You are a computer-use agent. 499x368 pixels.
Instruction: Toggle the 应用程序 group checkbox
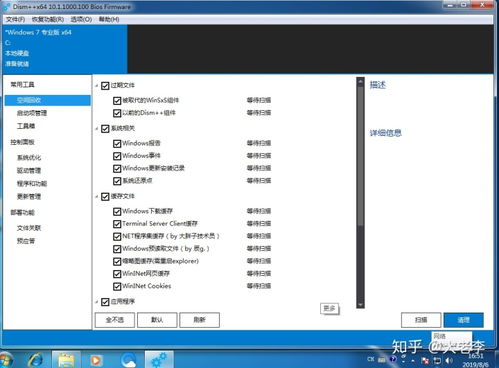[105, 302]
